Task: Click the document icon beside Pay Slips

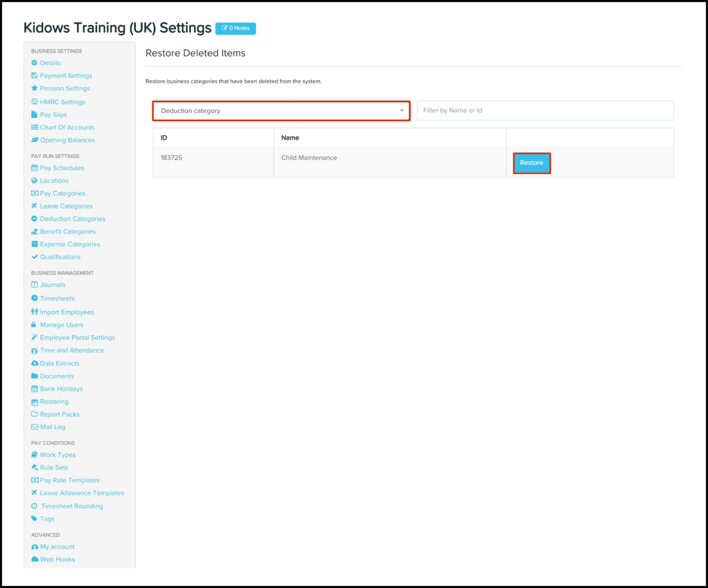Action: click(34, 115)
